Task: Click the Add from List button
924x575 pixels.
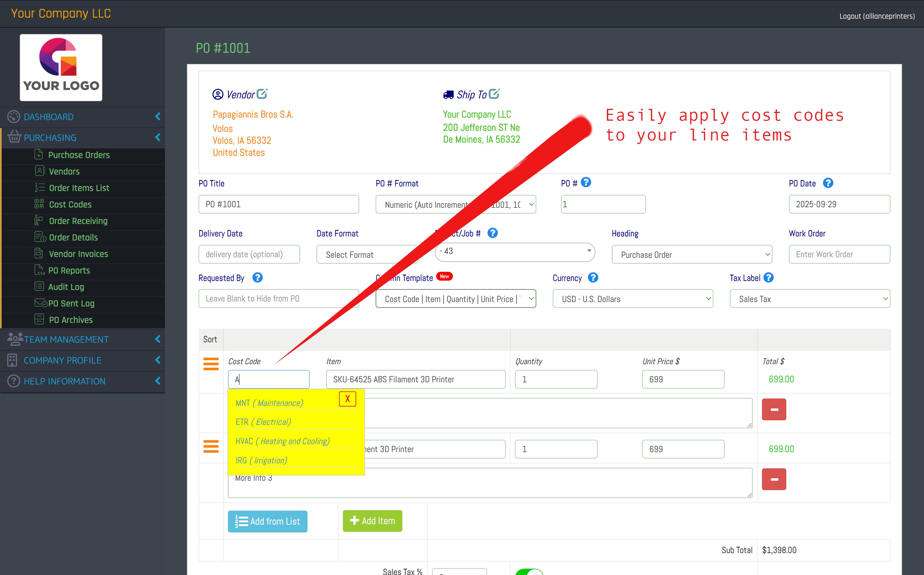Action: pos(267,521)
